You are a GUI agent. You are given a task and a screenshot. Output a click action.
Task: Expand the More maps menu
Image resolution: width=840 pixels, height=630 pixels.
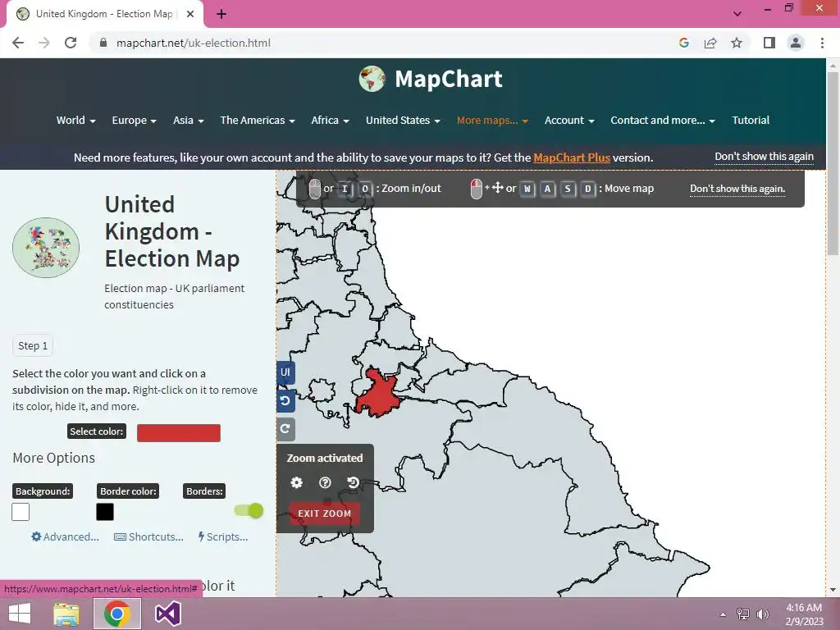click(x=492, y=120)
